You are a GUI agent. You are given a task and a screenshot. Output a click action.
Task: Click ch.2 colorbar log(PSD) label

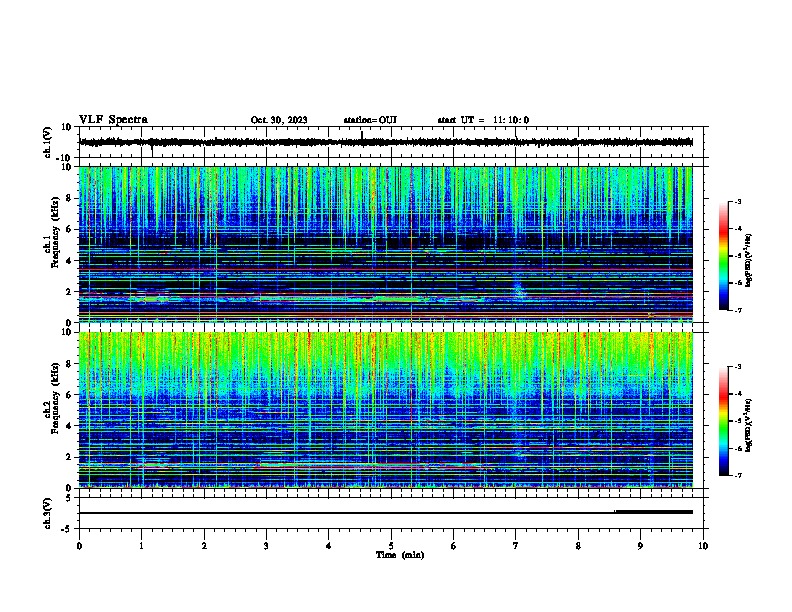click(748, 426)
